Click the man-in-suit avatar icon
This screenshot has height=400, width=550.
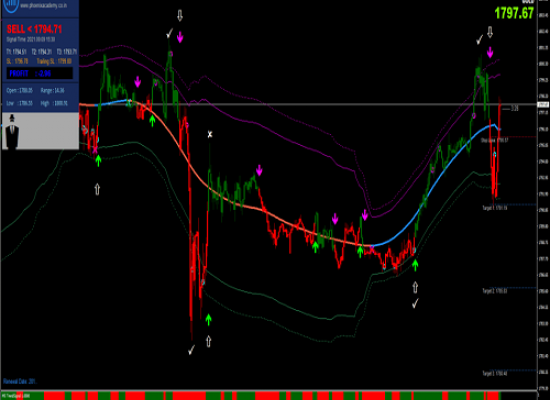click(x=12, y=132)
